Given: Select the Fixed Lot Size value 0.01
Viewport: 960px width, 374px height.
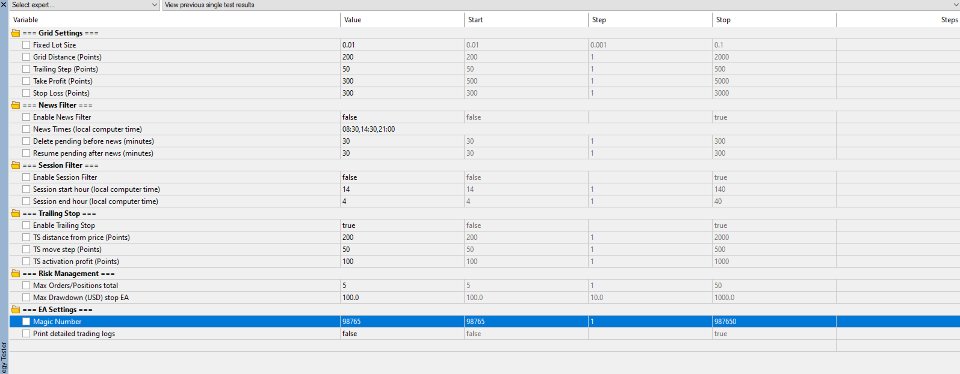Looking at the screenshot, I should (349, 45).
